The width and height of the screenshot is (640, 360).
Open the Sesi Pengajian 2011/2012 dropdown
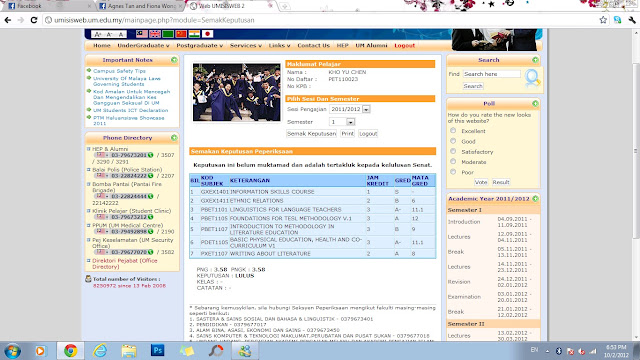[350, 109]
